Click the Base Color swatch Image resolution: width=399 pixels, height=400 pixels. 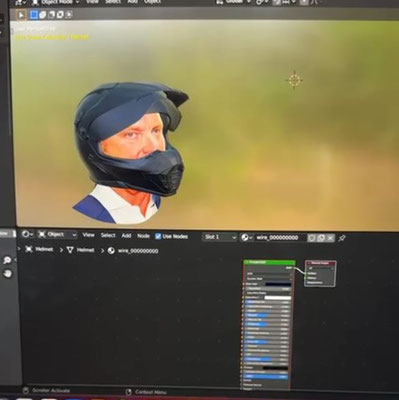(x=278, y=284)
